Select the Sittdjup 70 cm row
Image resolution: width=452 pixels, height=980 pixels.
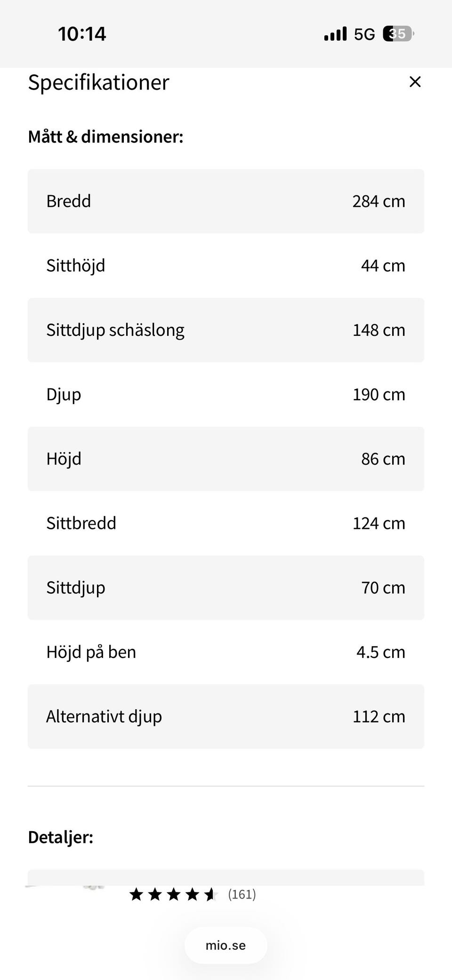click(226, 588)
